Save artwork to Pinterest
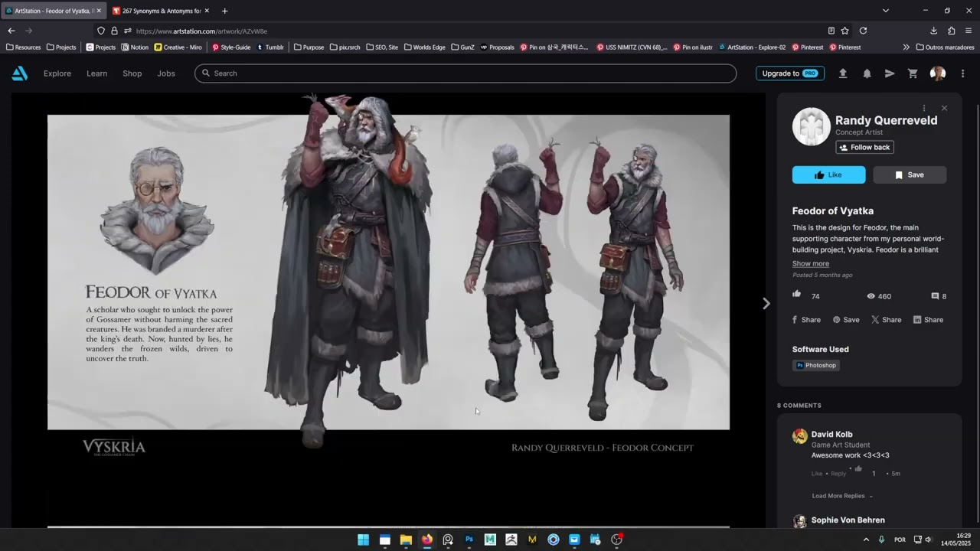 846,320
